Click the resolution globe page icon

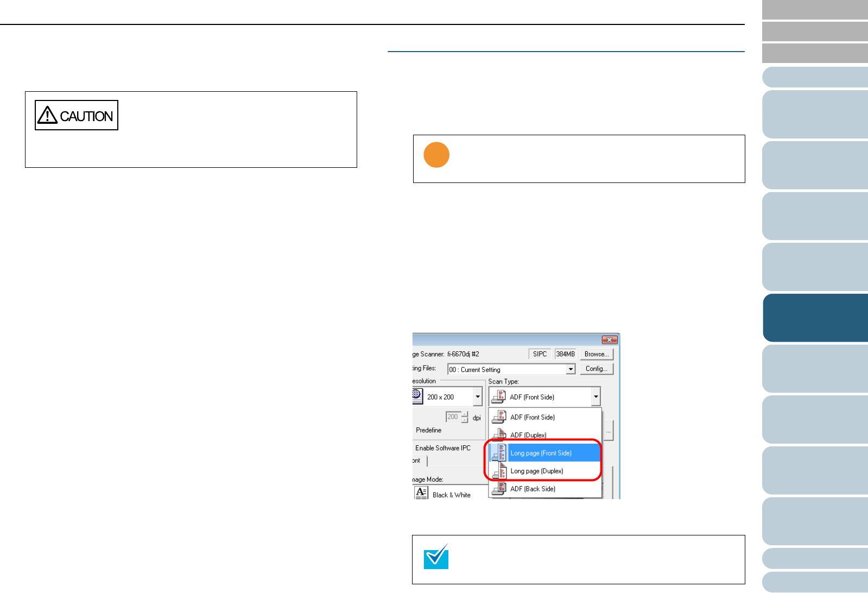(x=417, y=396)
